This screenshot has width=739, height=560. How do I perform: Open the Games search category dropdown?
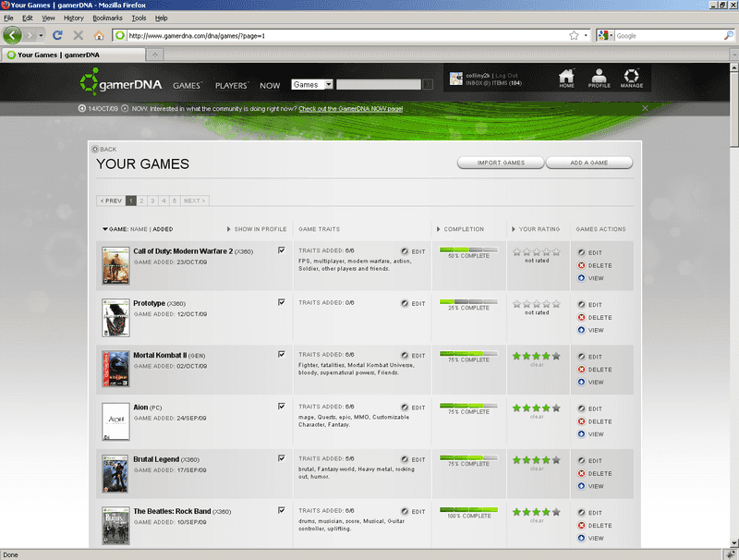click(312, 85)
